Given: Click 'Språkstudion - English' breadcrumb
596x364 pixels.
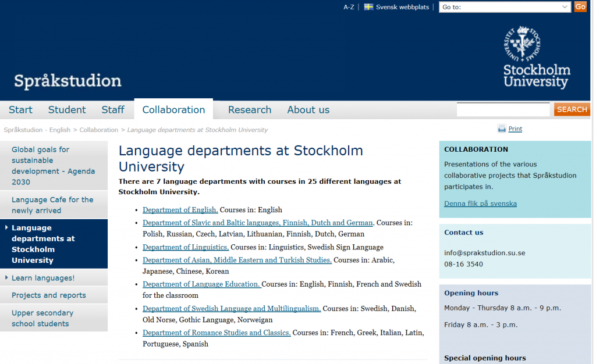Looking at the screenshot, I should (x=37, y=130).
